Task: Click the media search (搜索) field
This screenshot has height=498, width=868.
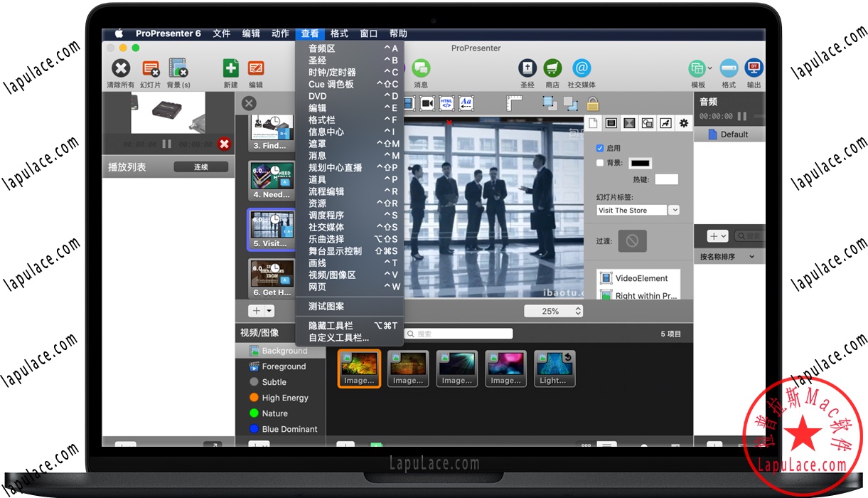Action: [x=459, y=334]
